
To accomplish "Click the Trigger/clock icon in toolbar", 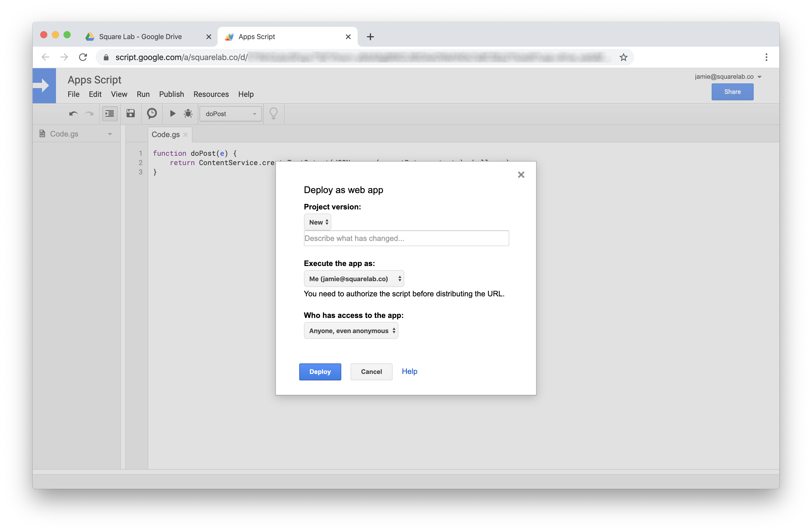I will click(152, 113).
